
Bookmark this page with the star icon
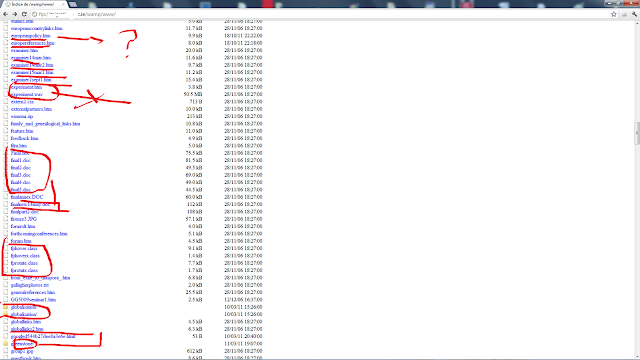[x=613, y=14]
